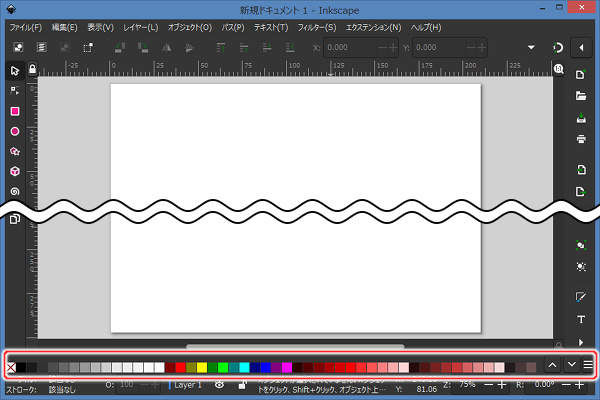Choose the Ellipse tool
The width and height of the screenshot is (600, 400).
pos(15,131)
